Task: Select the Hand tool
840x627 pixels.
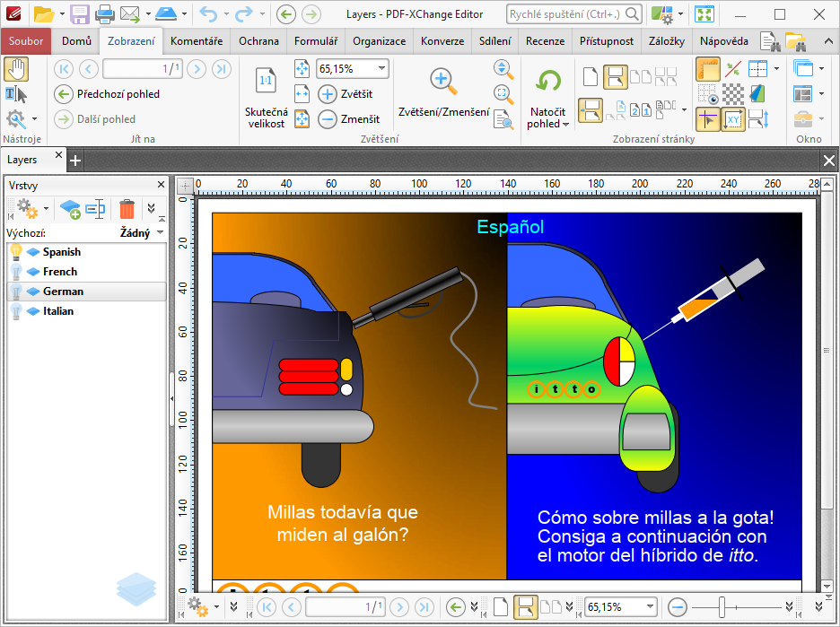Action: pos(16,69)
